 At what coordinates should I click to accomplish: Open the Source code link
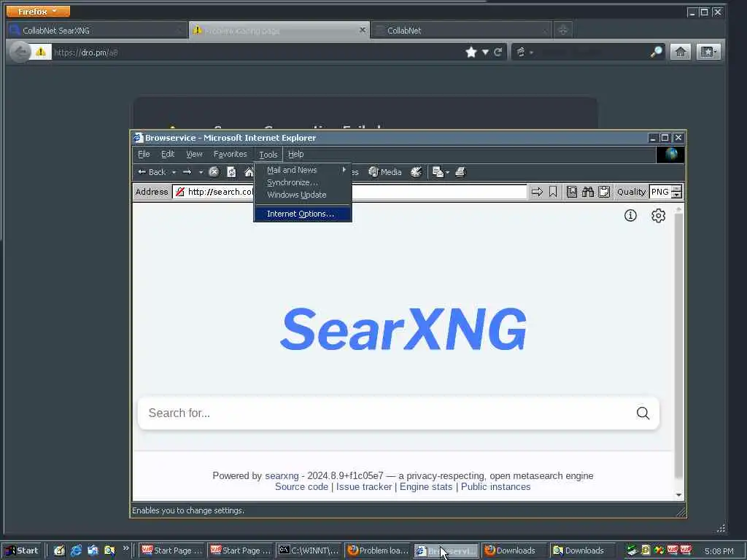[301, 486]
